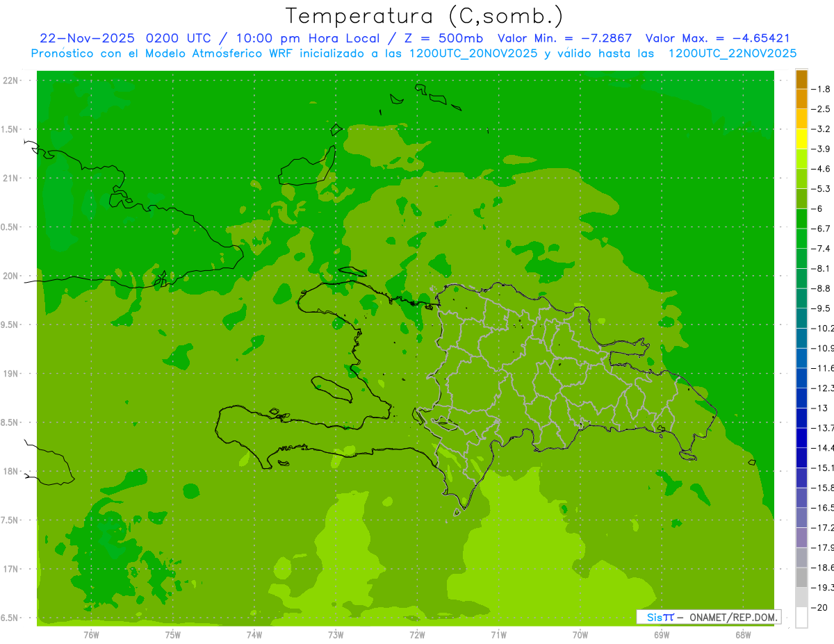Viewport: 834px width, 644px height.
Task: Click the date text '22-Nov-2025'
Action: click(88, 38)
